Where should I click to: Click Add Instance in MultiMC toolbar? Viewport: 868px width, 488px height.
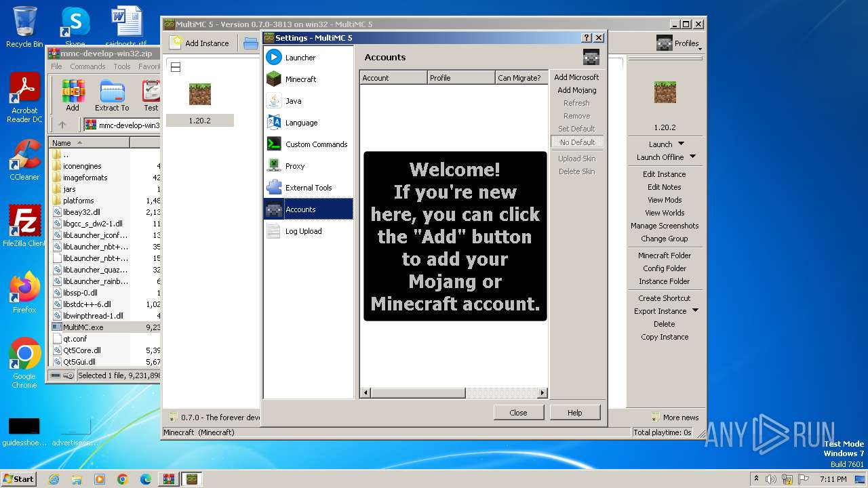(x=199, y=43)
